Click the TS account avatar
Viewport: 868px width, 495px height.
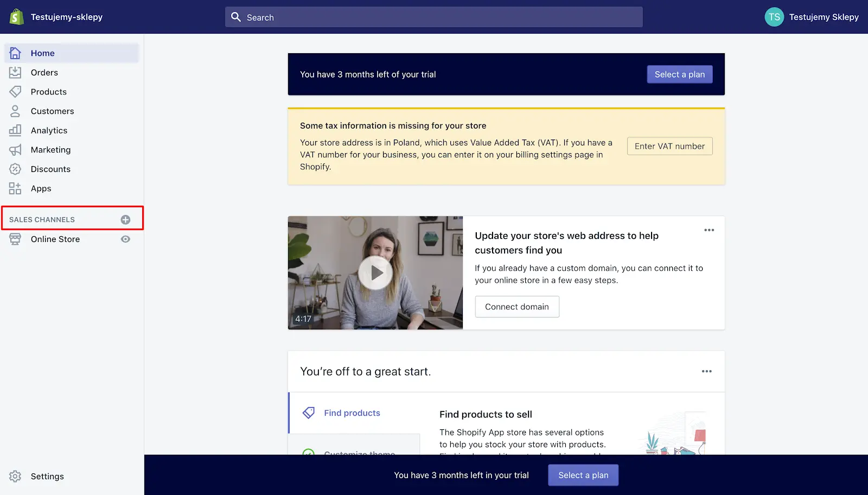click(774, 17)
